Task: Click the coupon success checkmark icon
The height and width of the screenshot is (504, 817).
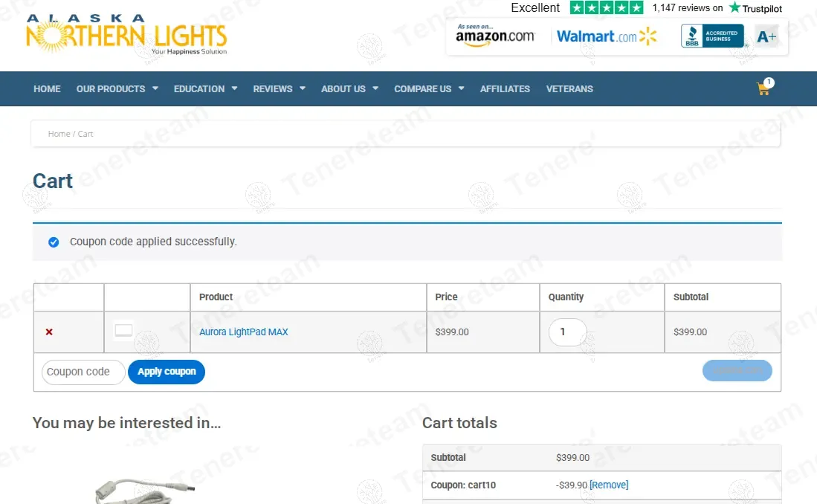Action: point(54,242)
